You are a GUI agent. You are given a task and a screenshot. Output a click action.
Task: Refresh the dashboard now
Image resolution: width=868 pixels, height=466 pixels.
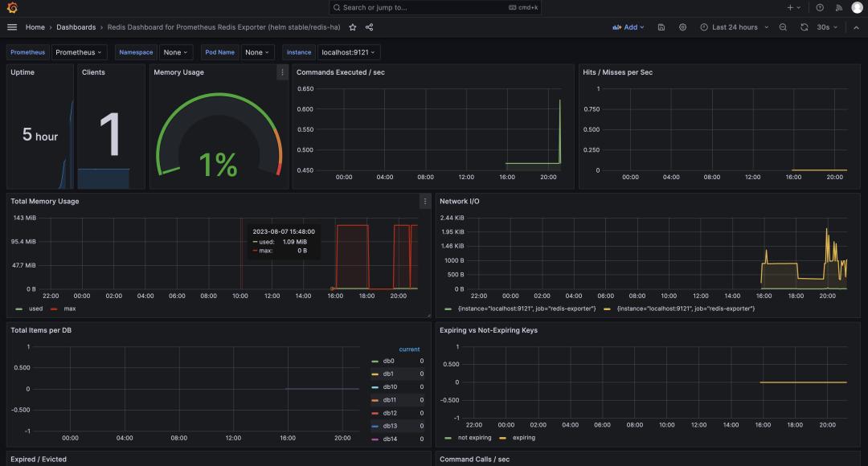805,27
